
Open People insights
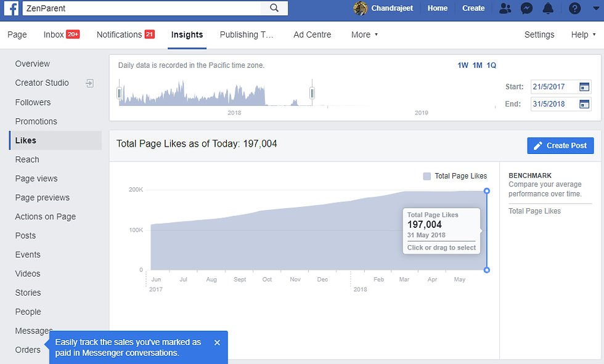tap(28, 312)
